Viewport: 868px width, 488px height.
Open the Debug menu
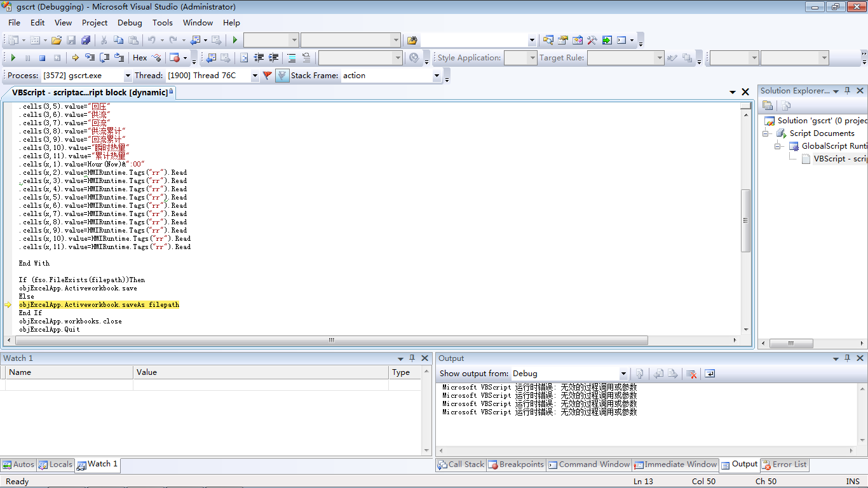[130, 22]
